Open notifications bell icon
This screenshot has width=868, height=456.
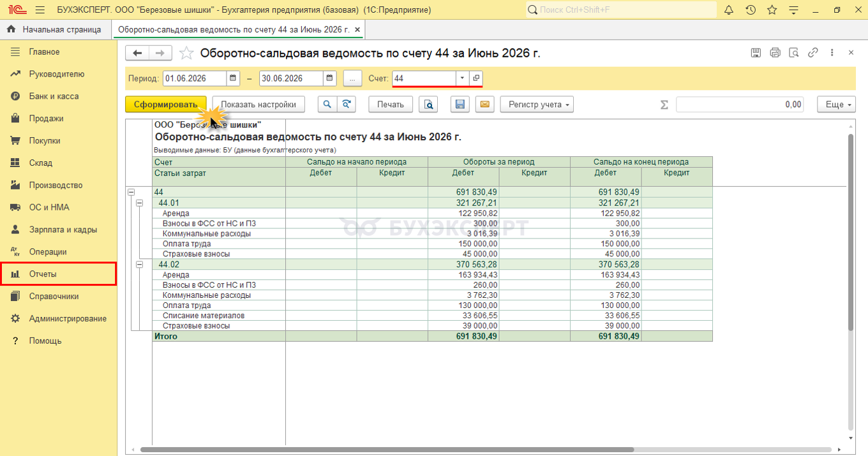click(729, 10)
